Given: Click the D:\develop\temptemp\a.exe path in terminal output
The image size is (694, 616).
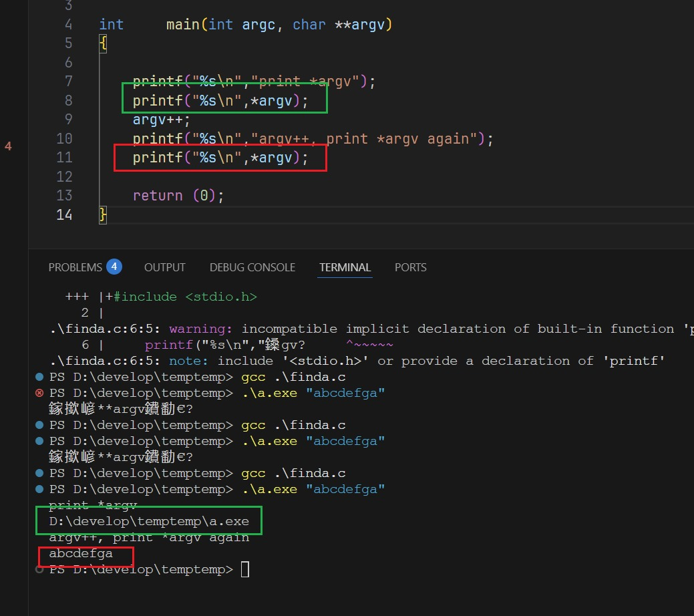Looking at the screenshot, I should click(x=148, y=521).
